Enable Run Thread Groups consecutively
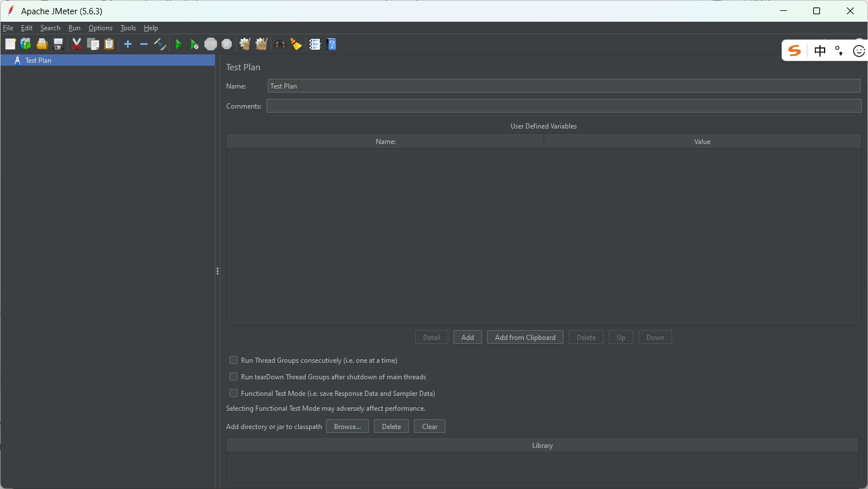Viewport: 868px width, 489px height. click(x=234, y=360)
